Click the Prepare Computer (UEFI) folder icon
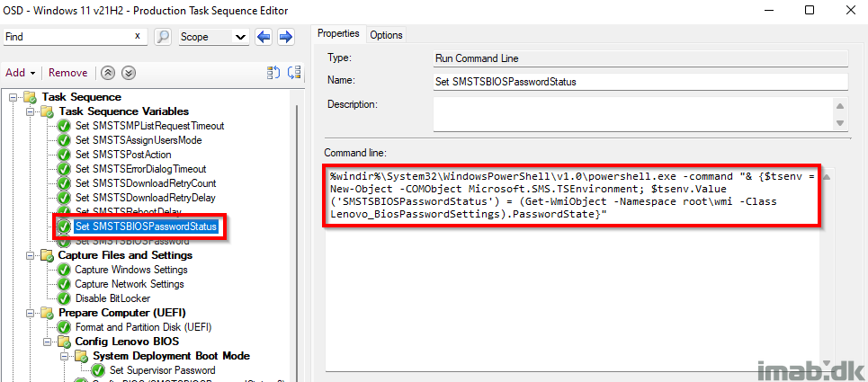Viewport: 868px width, 382px height. click(x=47, y=314)
